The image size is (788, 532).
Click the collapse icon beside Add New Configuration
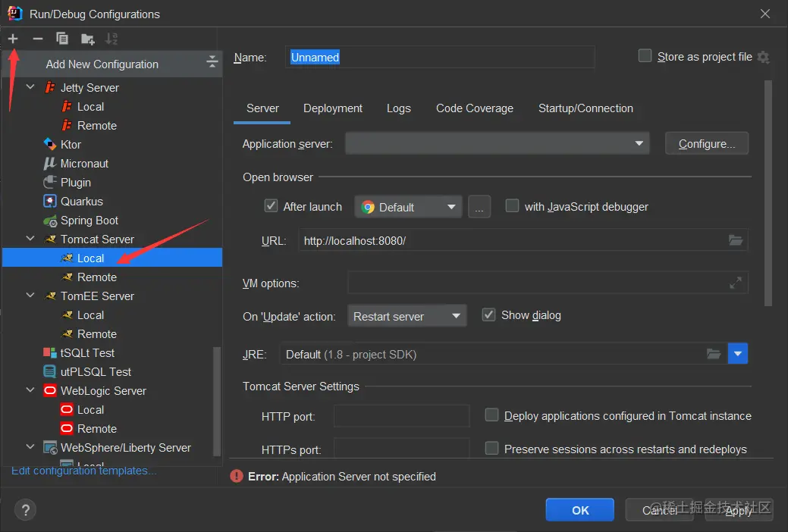(212, 62)
